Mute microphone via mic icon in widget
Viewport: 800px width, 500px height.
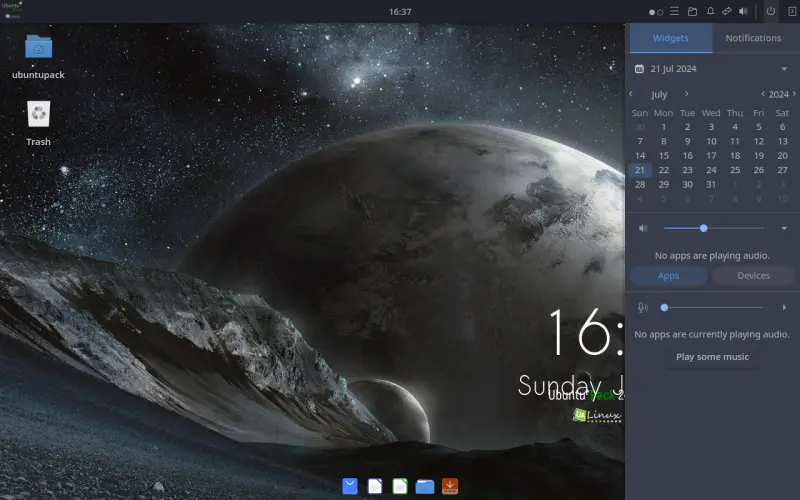pyautogui.click(x=643, y=307)
